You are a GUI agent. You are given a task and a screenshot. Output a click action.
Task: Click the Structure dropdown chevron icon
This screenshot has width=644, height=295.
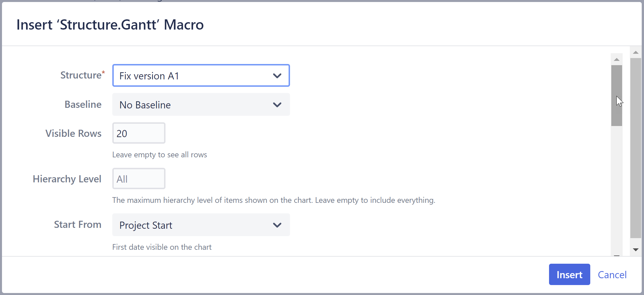[x=277, y=76]
